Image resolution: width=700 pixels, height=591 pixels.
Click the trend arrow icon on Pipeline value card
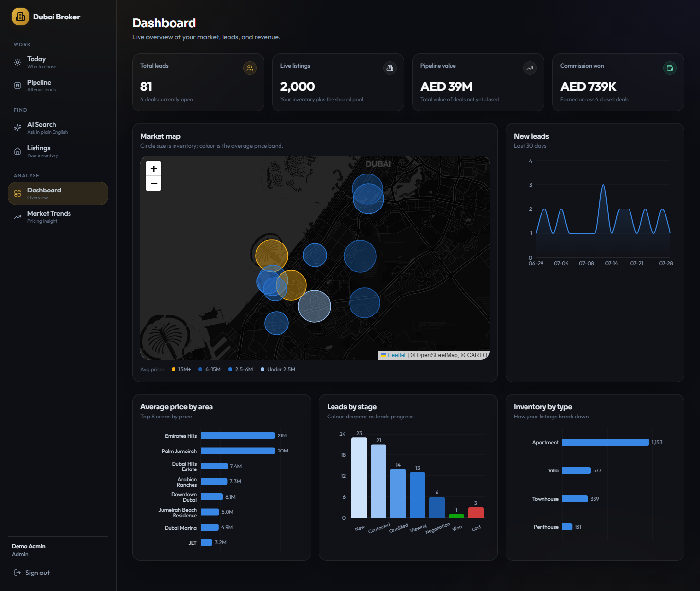[530, 68]
